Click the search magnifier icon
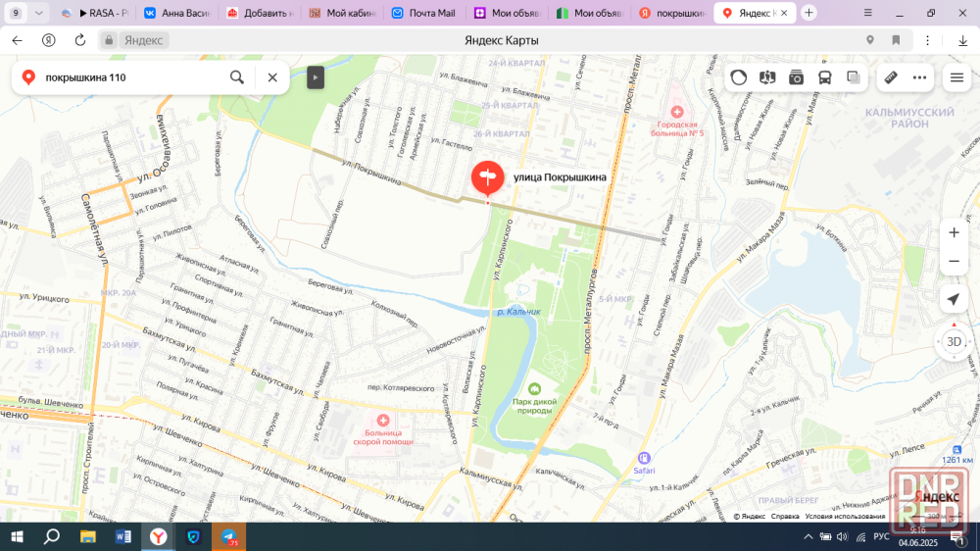Viewport: 980px width, 551px height. click(x=237, y=77)
